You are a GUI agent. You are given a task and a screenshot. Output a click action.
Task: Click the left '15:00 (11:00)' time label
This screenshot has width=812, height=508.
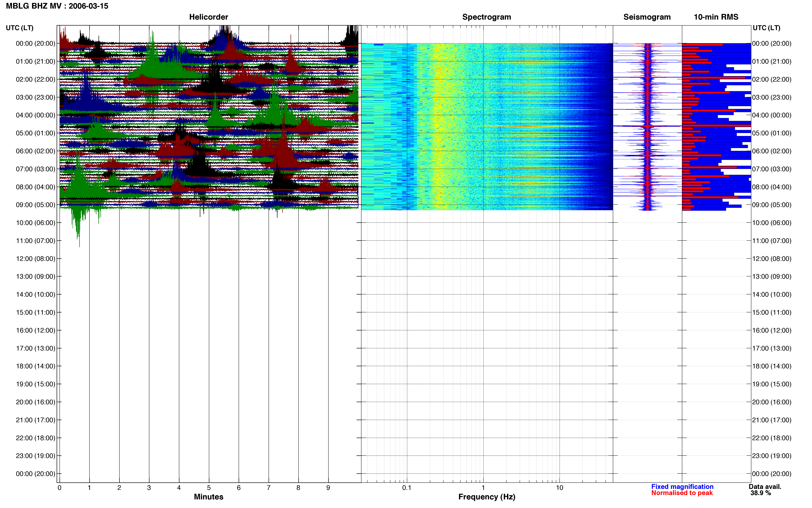tap(36, 313)
